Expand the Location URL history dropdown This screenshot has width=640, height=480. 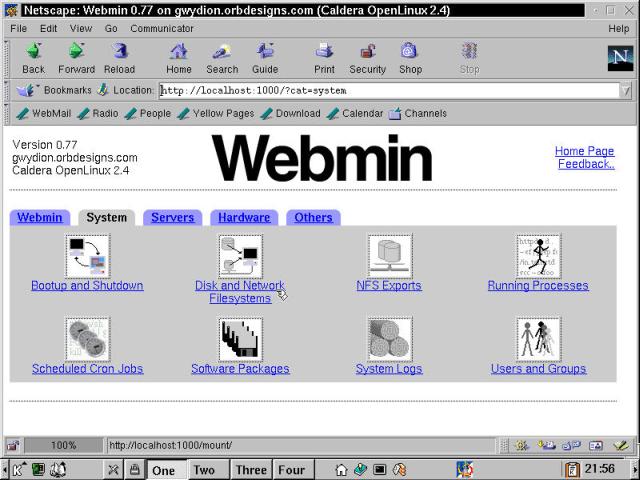pos(625,91)
